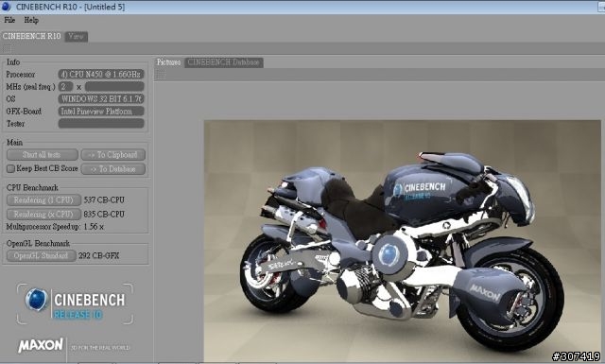This screenshot has height=364, width=605.
Task: Run the Rendering (x CPU) test
Action: point(43,214)
